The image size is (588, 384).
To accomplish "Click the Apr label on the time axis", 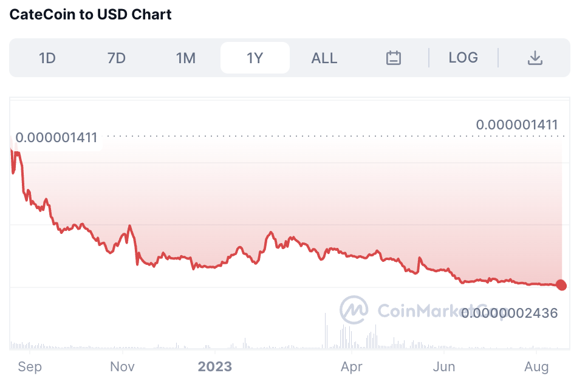I will tap(352, 367).
